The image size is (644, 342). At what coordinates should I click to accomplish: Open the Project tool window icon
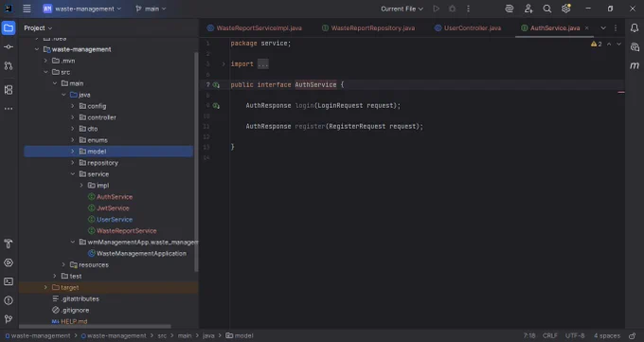(x=9, y=28)
